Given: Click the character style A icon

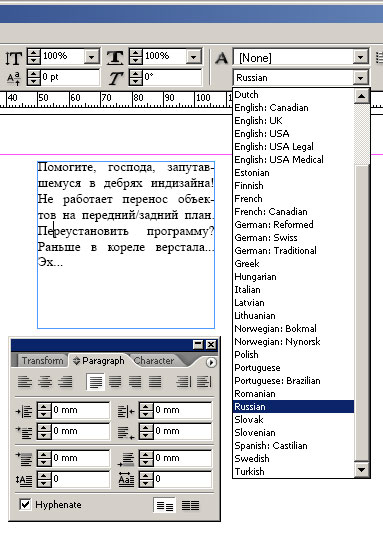Looking at the screenshot, I should coord(221,58).
